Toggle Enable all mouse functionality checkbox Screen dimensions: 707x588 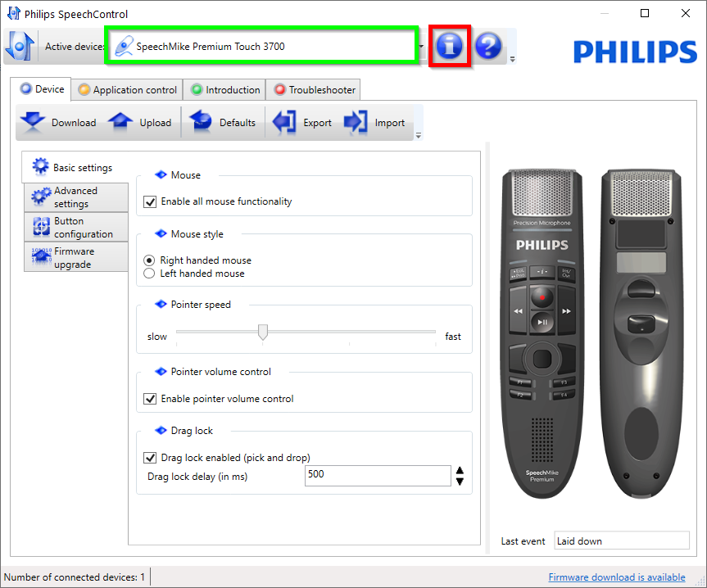pyautogui.click(x=150, y=201)
